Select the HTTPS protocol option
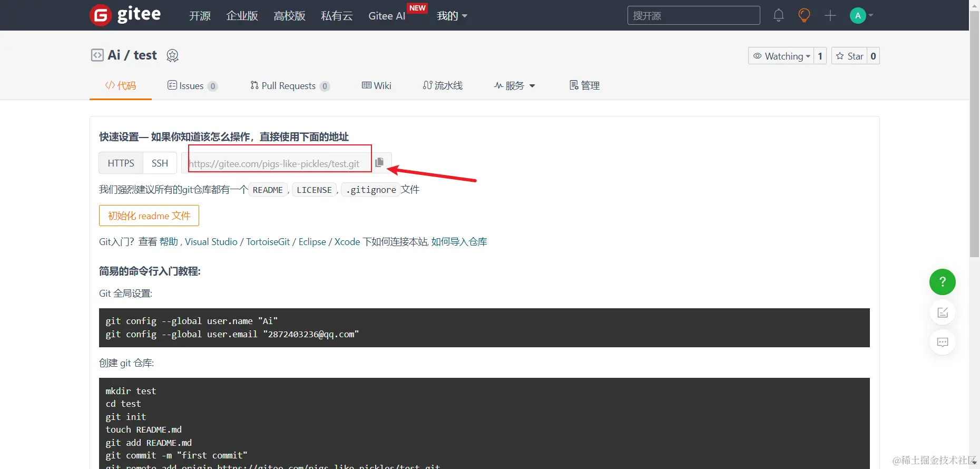Viewport: 980px width, 469px height. click(121, 163)
